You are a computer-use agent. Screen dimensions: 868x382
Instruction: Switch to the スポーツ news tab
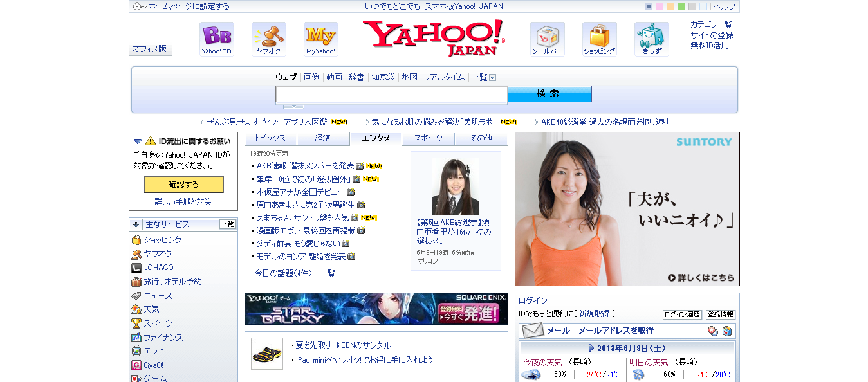coord(429,138)
